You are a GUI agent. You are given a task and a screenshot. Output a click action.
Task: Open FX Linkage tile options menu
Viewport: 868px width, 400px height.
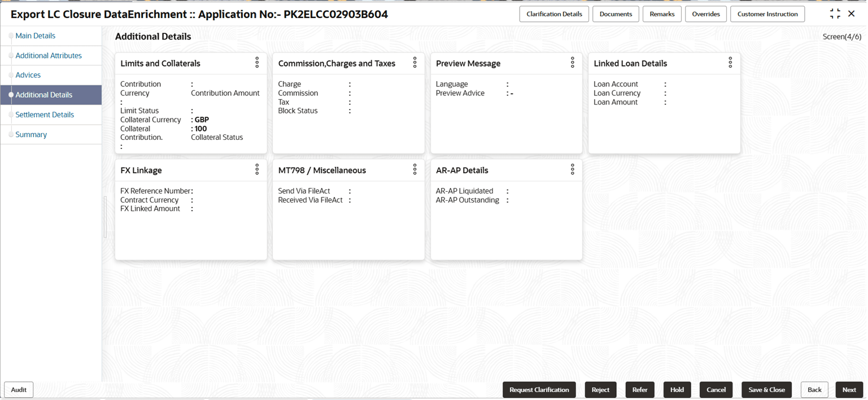(257, 169)
